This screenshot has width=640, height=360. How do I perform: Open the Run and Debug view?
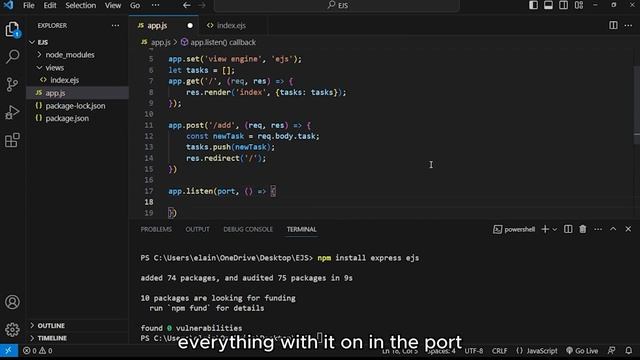(12, 112)
